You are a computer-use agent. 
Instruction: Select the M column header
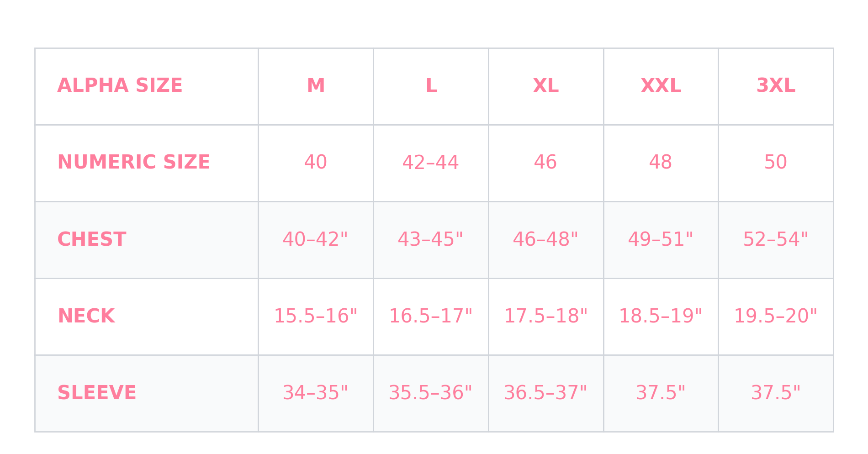tap(316, 86)
